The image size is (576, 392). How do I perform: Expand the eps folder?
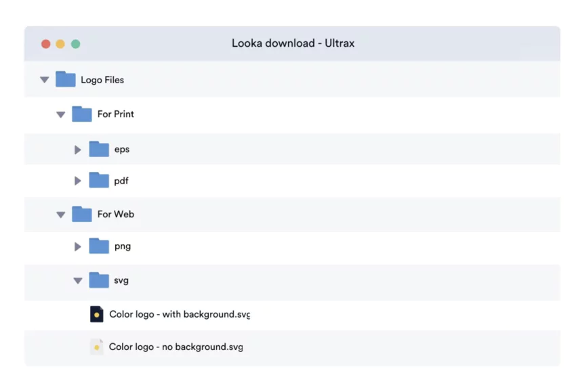pos(77,149)
